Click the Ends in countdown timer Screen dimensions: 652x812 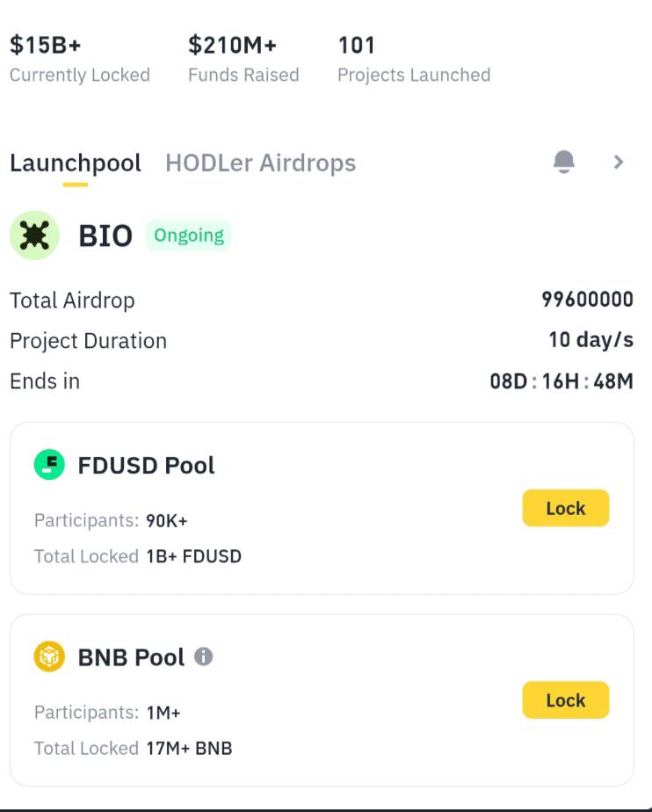[561, 381]
